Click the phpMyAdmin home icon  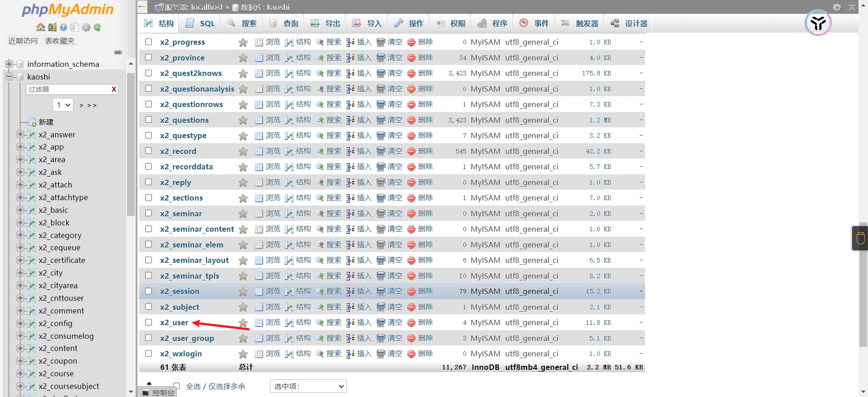tap(41, 27)
